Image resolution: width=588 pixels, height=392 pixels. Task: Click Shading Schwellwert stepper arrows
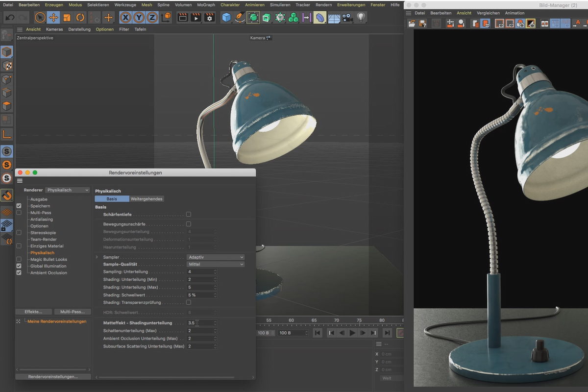215,295
